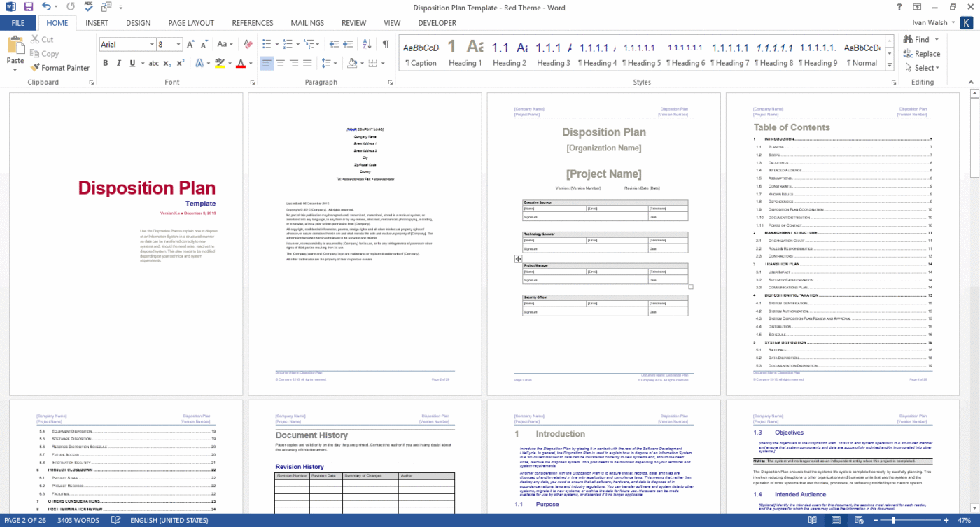This screenshot has height=527, width=980.
Task: Apply text highlight color
Action: 219,62
